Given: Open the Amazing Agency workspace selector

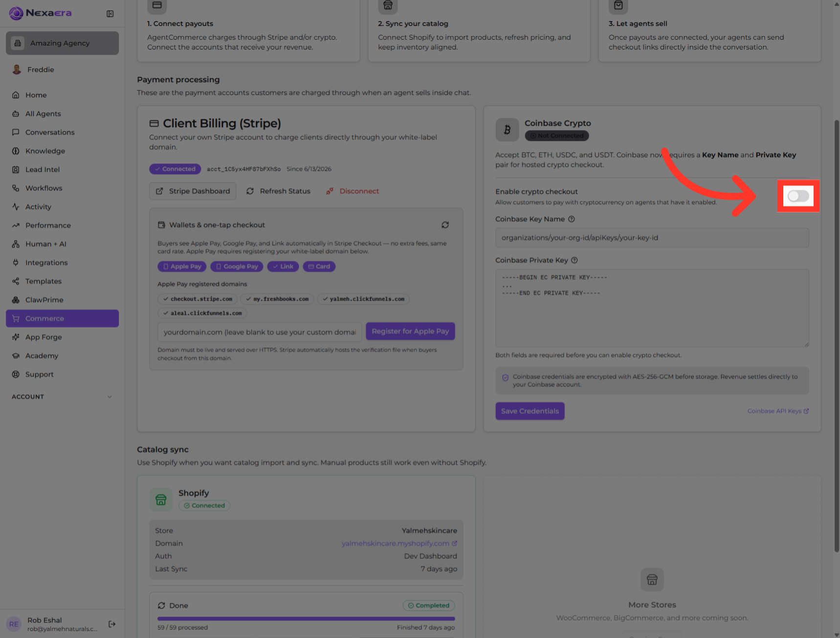Looking at the screenshot, I should [x=62, y=43].
